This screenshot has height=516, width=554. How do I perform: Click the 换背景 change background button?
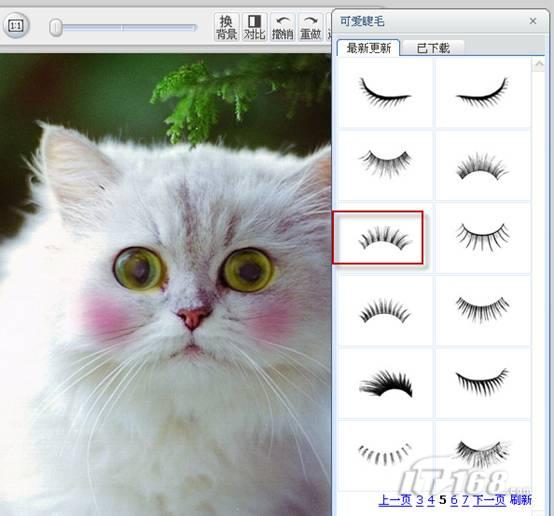pos(226,27)
